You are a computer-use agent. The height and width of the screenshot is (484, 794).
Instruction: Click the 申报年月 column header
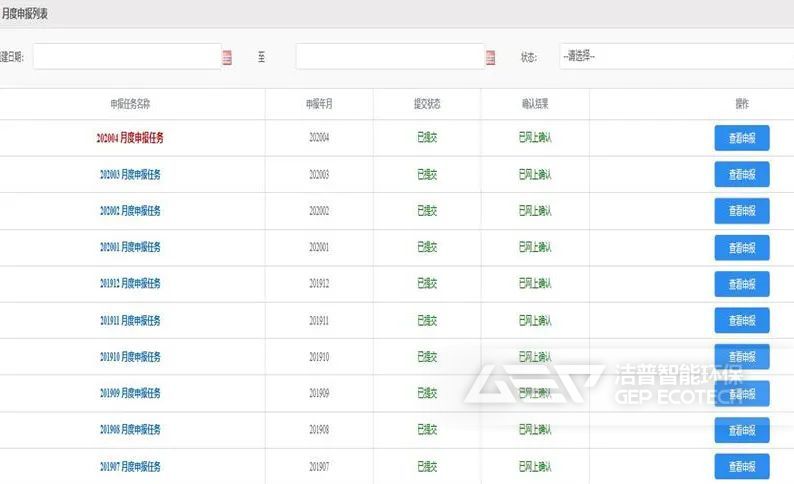coord(319,103)
